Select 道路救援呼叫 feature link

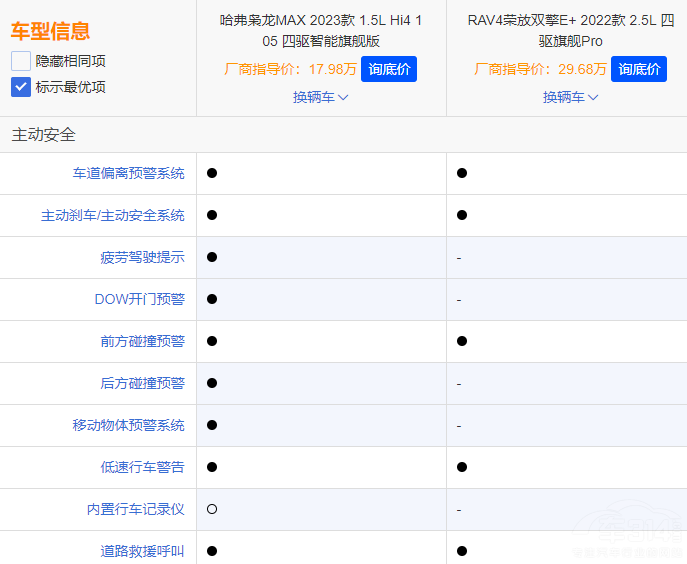pos(142,551)
